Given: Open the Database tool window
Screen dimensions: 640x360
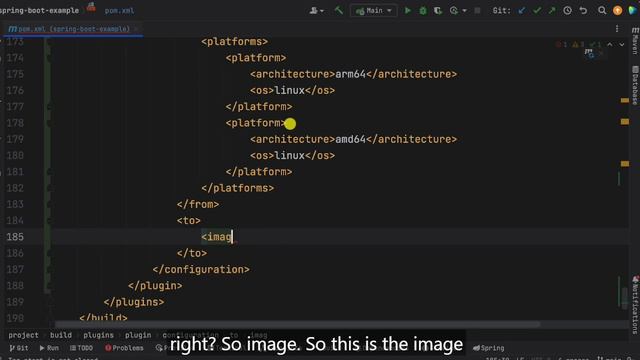Looking at the screenshot, I should (x=635, y=85).
